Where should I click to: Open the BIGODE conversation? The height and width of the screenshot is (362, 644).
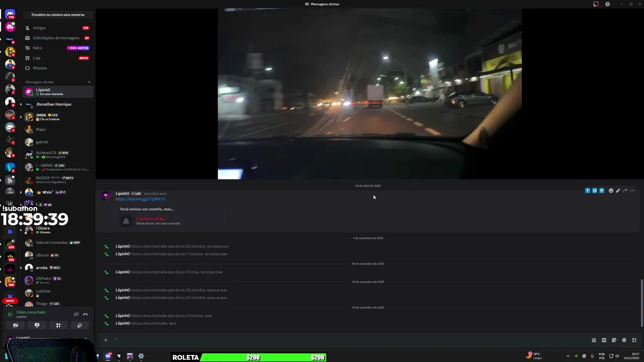[58, 179]
